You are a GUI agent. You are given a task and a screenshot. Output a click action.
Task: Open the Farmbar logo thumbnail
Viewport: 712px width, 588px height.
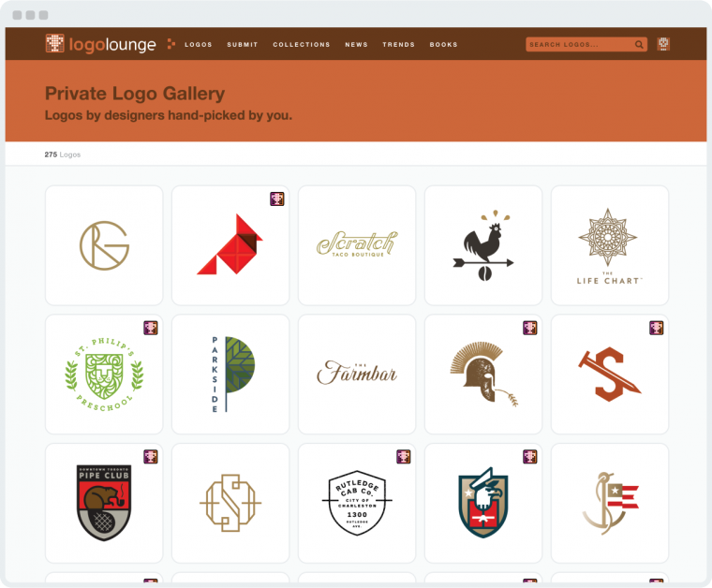tap(356, 374)
